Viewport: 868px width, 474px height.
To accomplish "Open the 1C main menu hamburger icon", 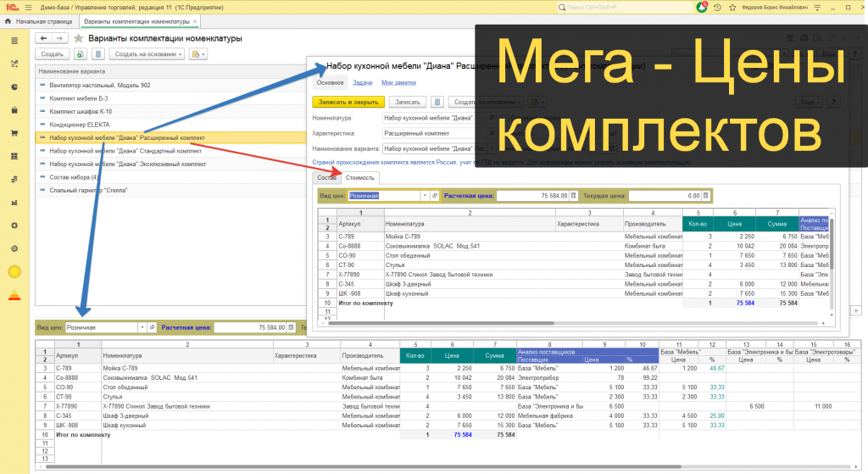I will click(x=28, y=7).
